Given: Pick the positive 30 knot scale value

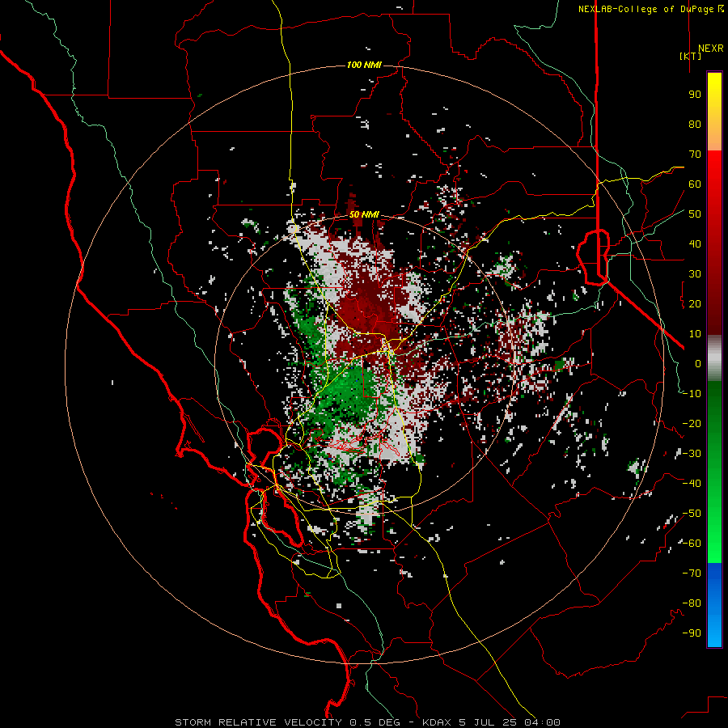Looking at the screenshot, I should coord(695,274).
